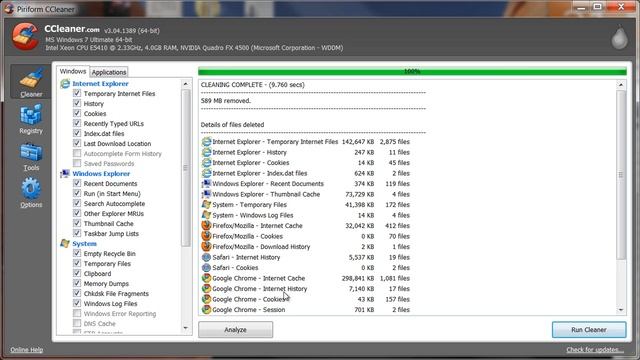The width and height of the screenshot is (640, 360).
Task: Toggle Memory Dumps checkbox
Action: [77, 283]
